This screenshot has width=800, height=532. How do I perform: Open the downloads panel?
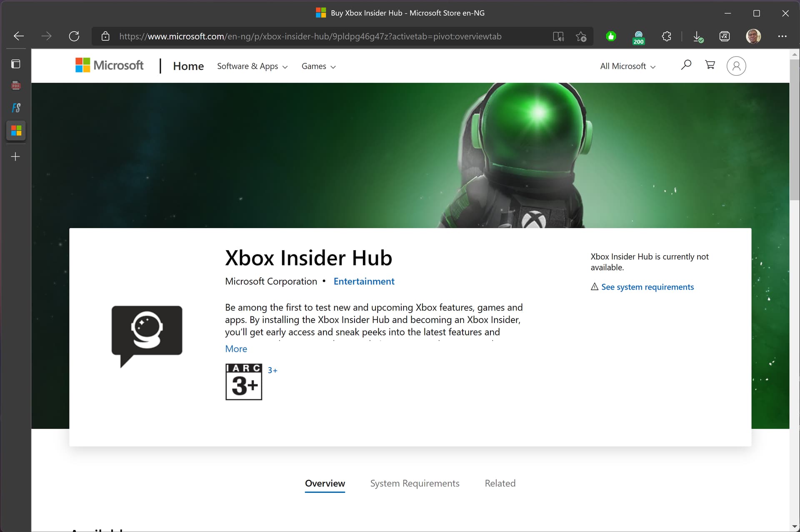698,37
